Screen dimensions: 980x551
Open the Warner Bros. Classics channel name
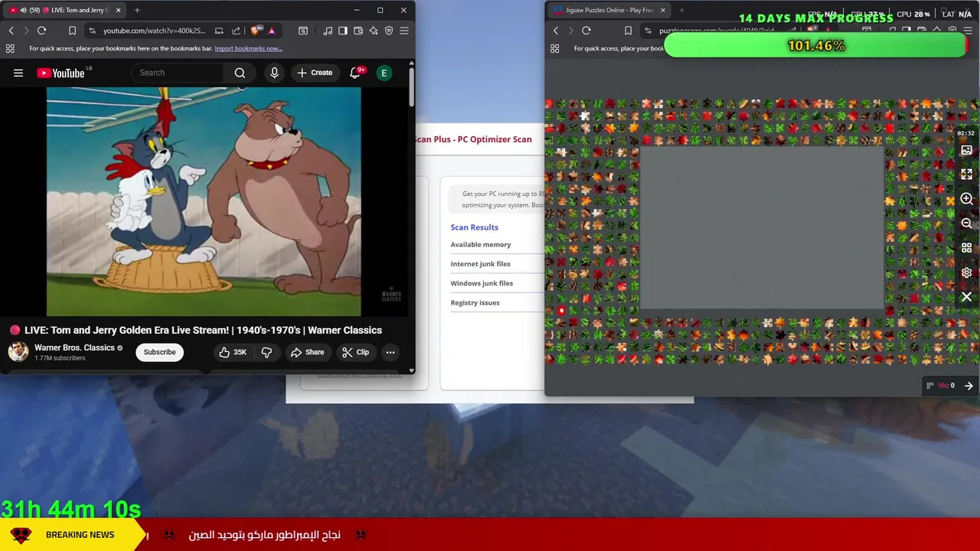74,347
